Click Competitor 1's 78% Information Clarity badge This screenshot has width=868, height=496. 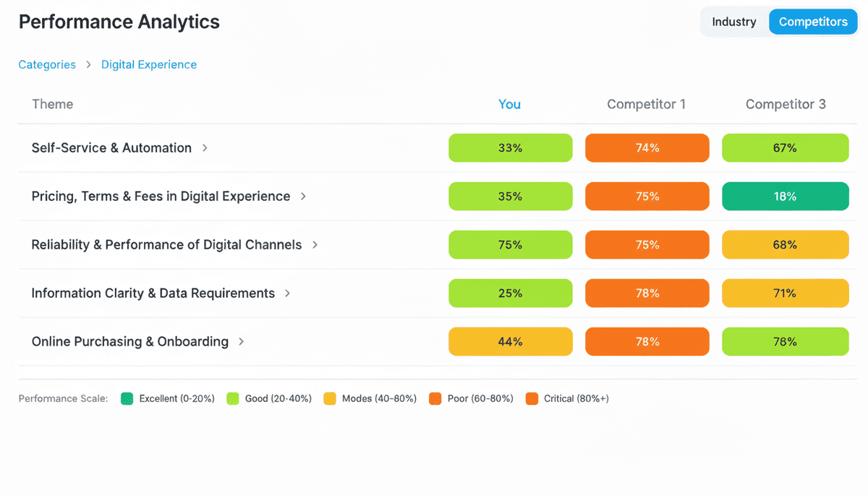point(647,293)
